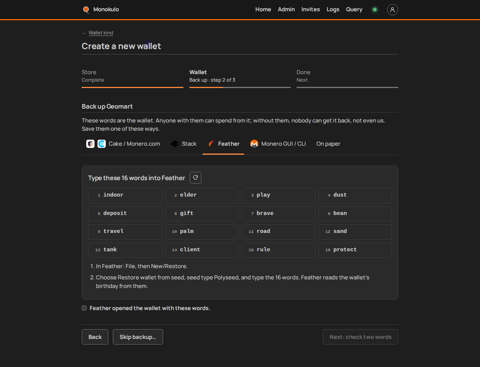Click the Stack wallet icon
This screenshot has width=480, height=367.
pyautogui.click(x=174, y=144)
